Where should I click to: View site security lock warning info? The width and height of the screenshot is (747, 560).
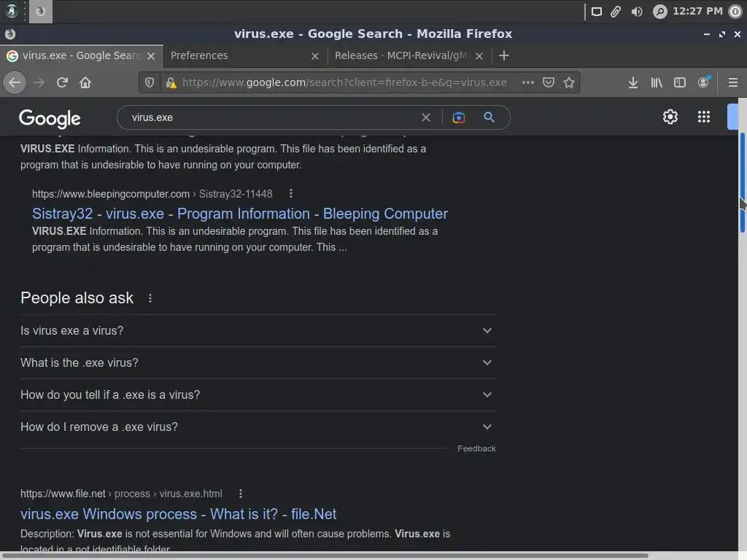[171, 83]
